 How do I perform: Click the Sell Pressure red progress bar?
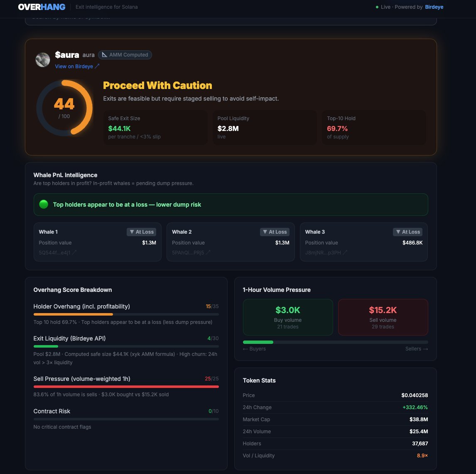126,387
